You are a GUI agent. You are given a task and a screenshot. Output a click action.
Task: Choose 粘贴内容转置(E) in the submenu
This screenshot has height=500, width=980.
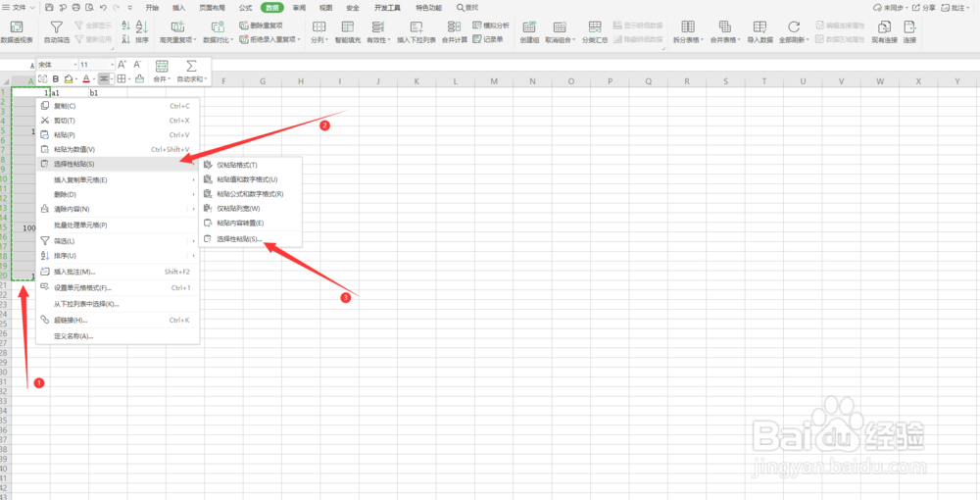(x=251, y=224)
